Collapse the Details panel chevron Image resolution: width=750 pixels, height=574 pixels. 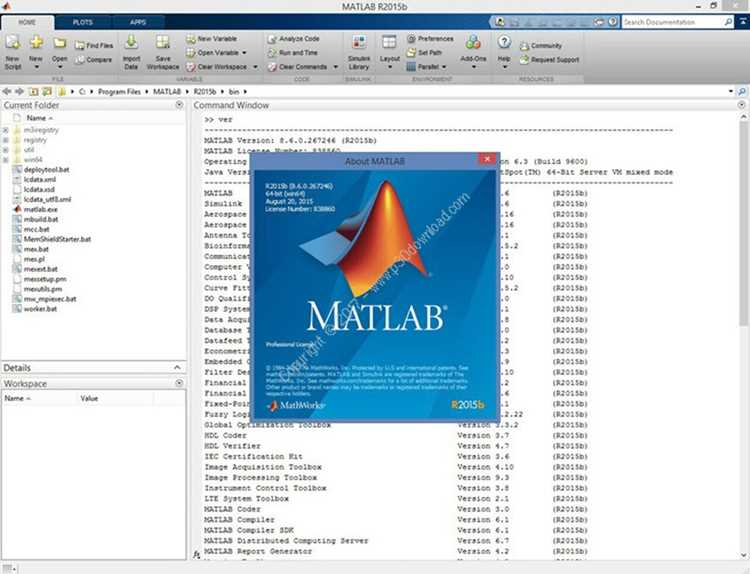[x=177, y=367]
